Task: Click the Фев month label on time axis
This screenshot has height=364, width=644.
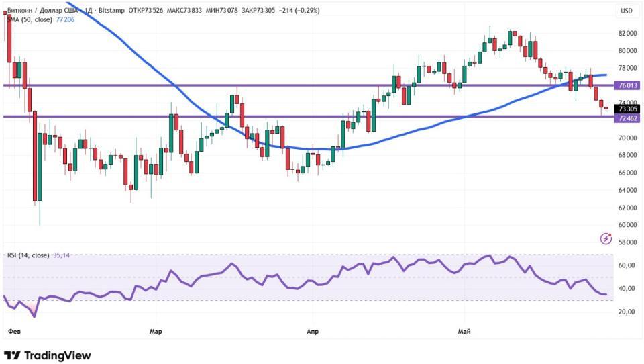Action: pyautogui.click(x=14, y=332)
